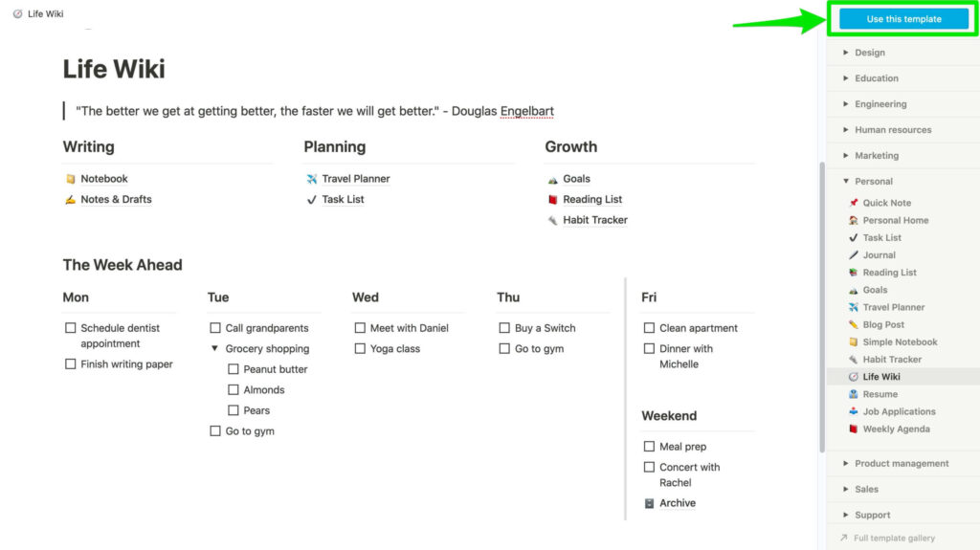Collapse the Grocery shopping toggle list
Screen dimensions: 980x550
click(x=214, y=348)
